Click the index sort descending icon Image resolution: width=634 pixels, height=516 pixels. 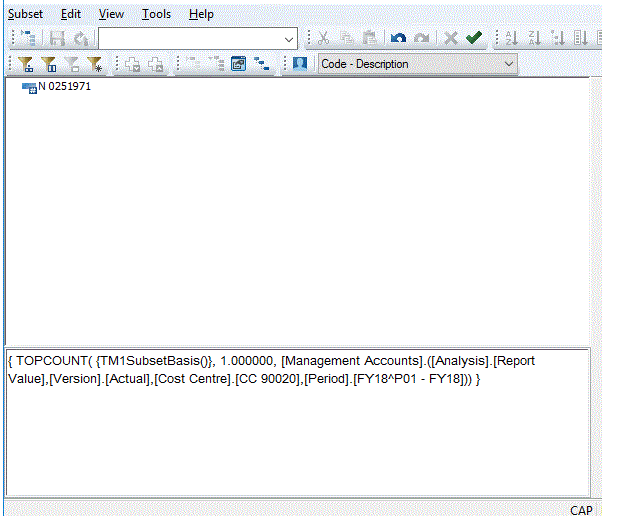click(581, 38)
